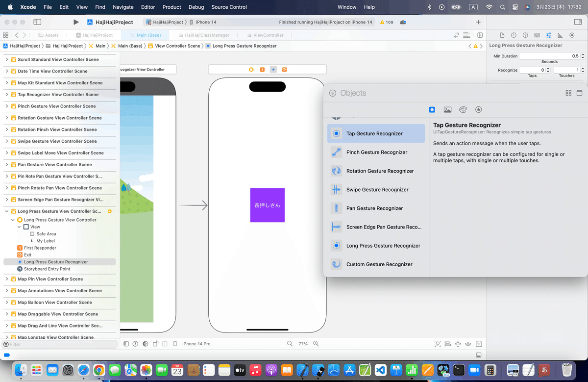Screen dimensions: 588x382
Task: Toggle canvas appearance light or dark
Action: click(x=146, y=344)
